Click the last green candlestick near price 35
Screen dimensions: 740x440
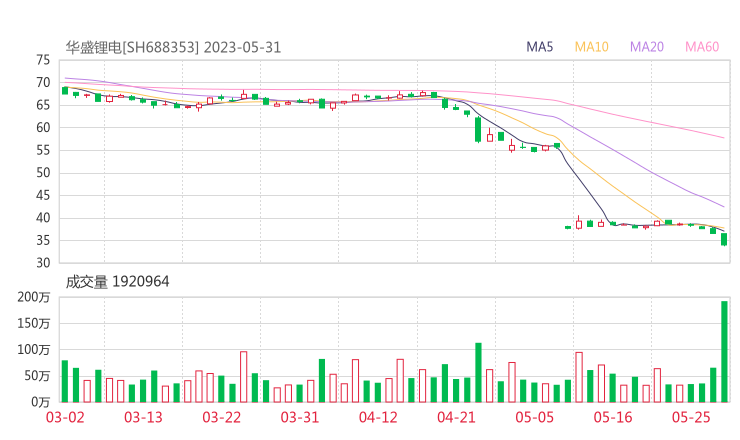pyautogui.click(x=724, y=239)
